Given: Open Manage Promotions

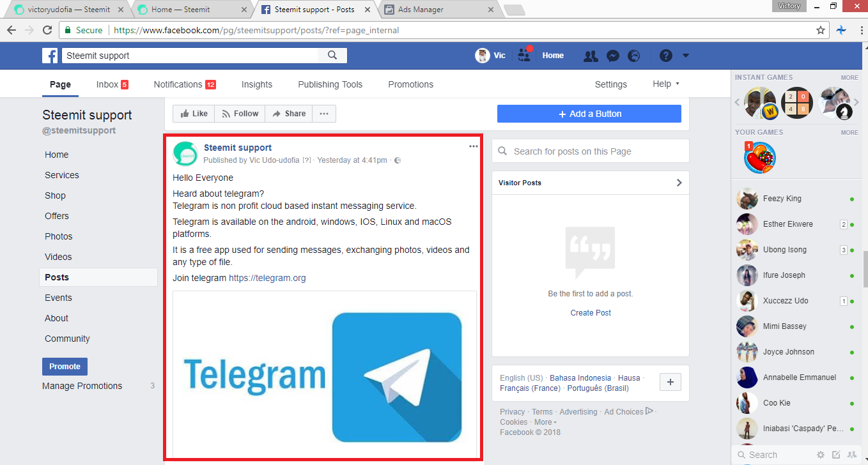Looking at the screenshot, I should pyautogui.click(x=82, y=386).
